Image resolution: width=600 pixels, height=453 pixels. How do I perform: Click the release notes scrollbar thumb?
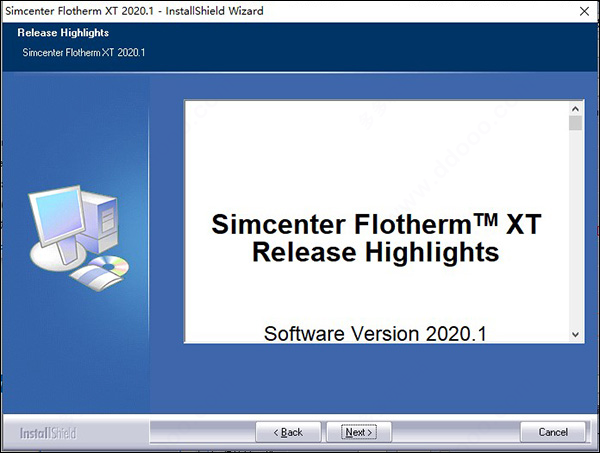click(x=575, y=123)
